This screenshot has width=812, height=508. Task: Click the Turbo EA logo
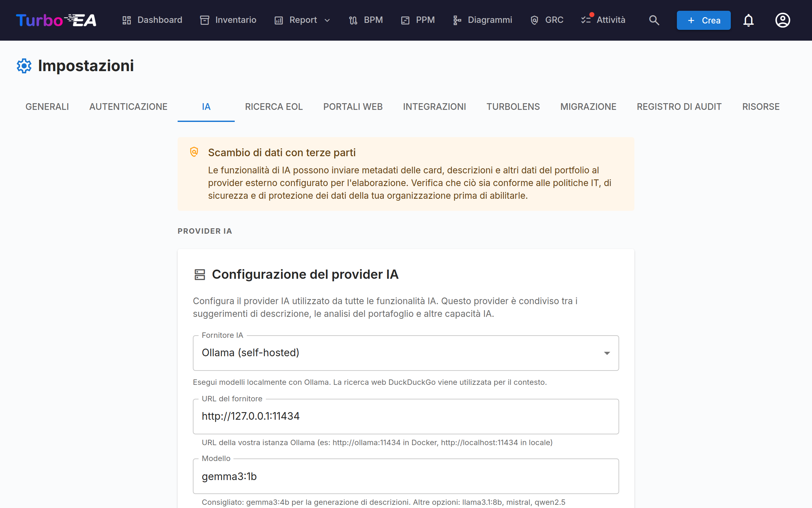[56, 20]
